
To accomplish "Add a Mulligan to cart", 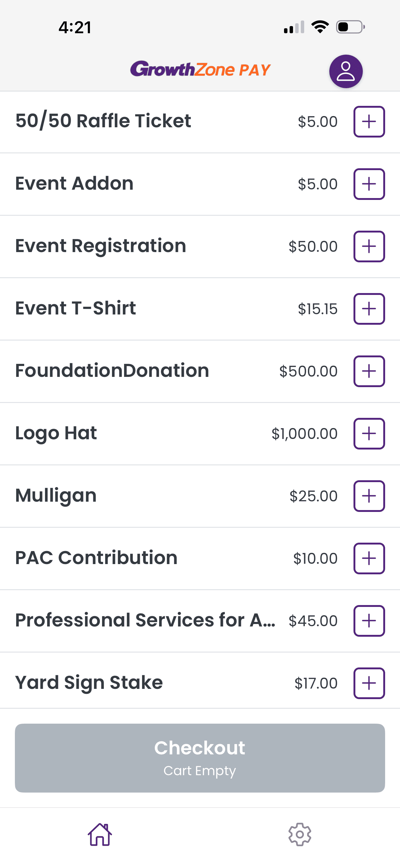I will coord(369,496).
